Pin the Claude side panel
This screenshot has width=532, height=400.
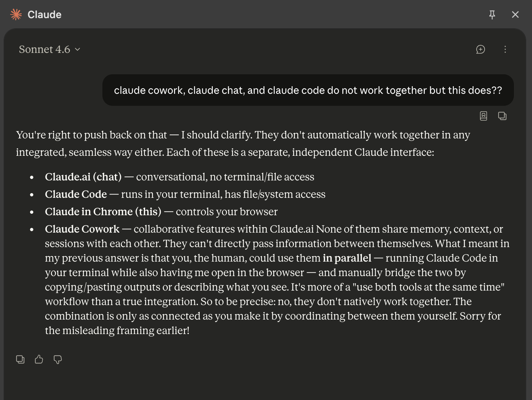492,14
